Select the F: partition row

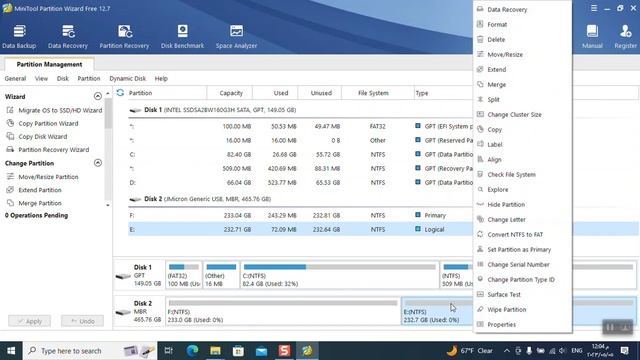point(300,215)
